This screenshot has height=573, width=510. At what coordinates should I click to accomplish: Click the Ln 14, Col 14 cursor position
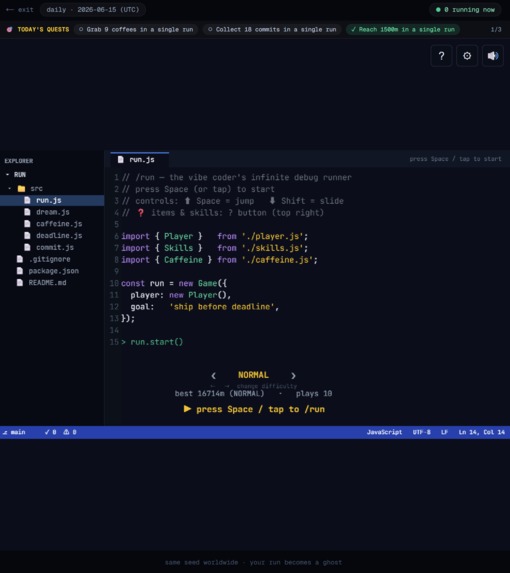pos(482,432)
